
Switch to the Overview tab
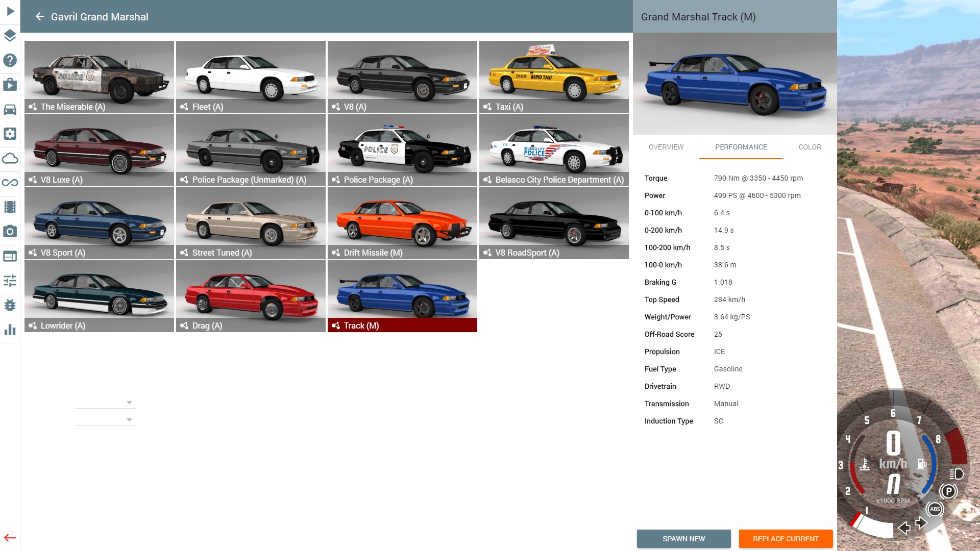[x=666, y=147]
